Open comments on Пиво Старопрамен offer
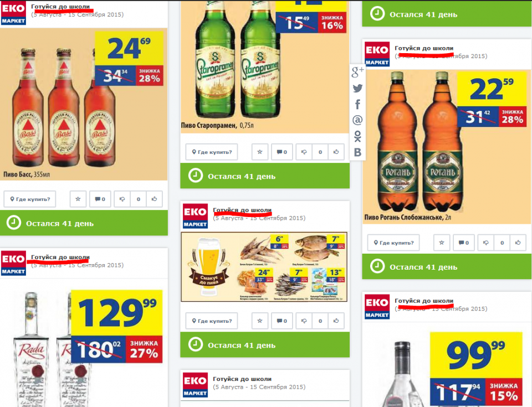This screenshot has height=407, width=532. point(282,152)
